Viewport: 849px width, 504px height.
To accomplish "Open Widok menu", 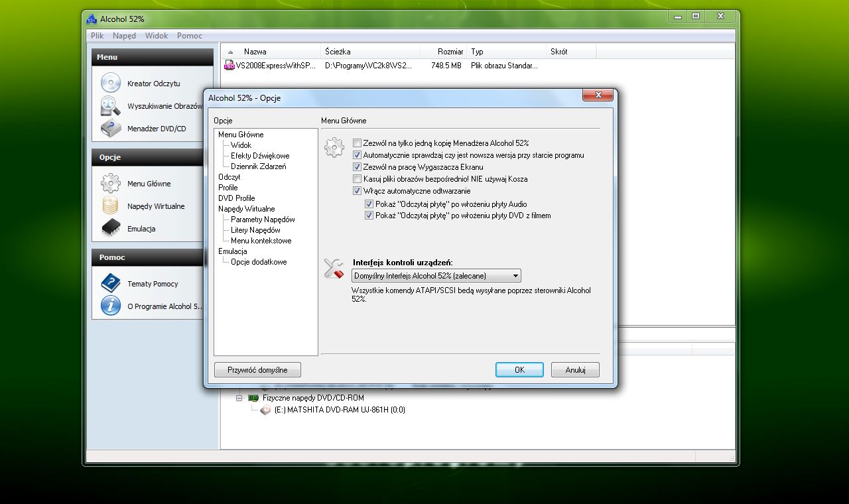I will pos(157,36).
